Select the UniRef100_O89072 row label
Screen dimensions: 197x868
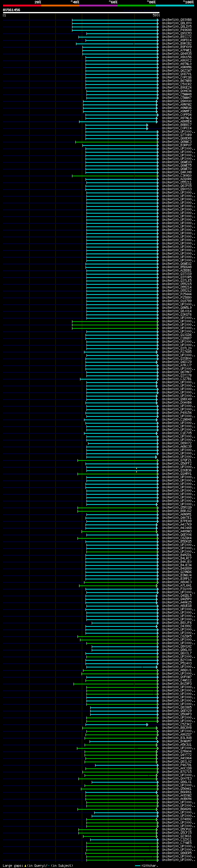click(x=177, y=443)
